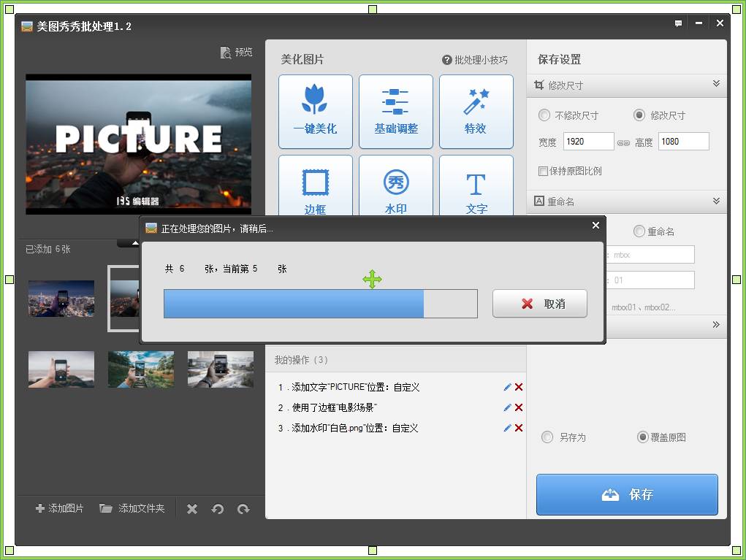Select the 重命名 radio option
The image size is (746, 560).
pyautogui.click(x=639, y=231)
